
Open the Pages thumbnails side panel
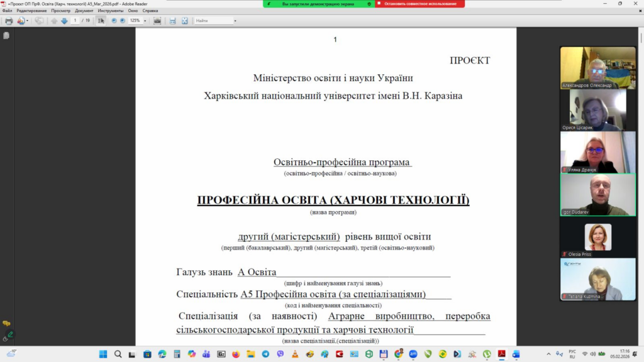click(6, 36)
